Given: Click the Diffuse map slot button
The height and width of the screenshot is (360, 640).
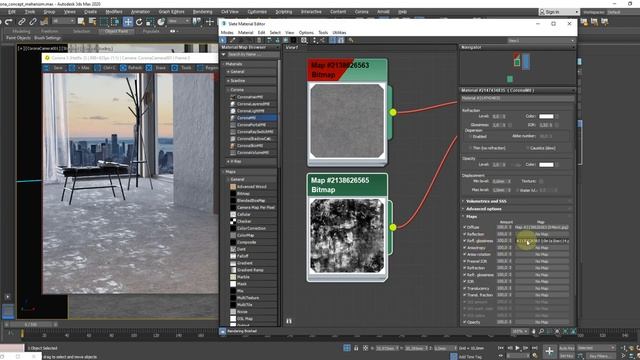Looking at the screenshot, I should point(542,227).
